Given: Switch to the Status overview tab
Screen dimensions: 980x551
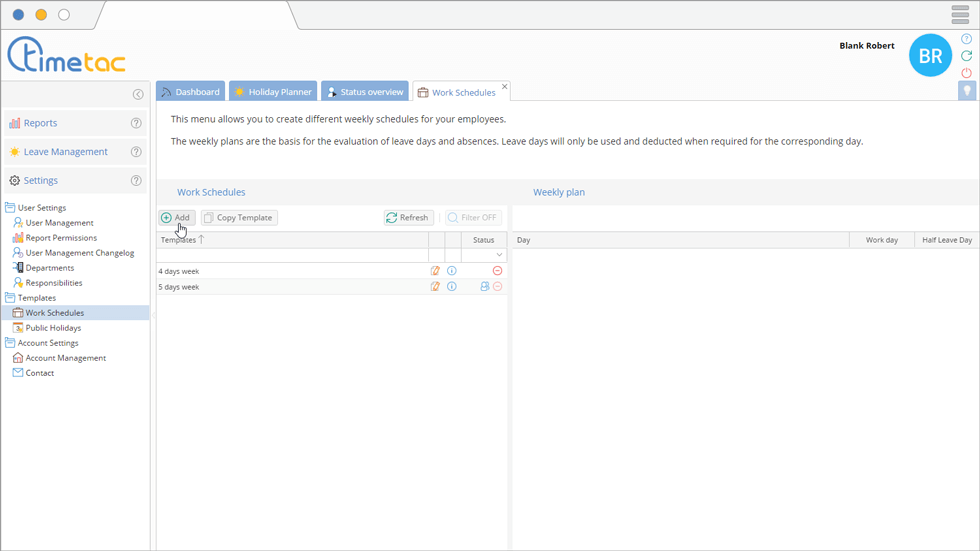Looking at the screenshot, I should click(364, 92).
